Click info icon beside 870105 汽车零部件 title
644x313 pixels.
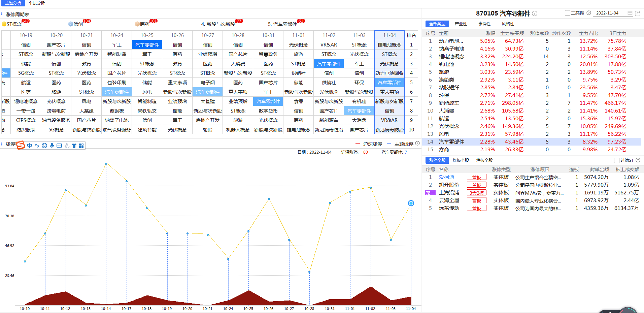(535, 13)
